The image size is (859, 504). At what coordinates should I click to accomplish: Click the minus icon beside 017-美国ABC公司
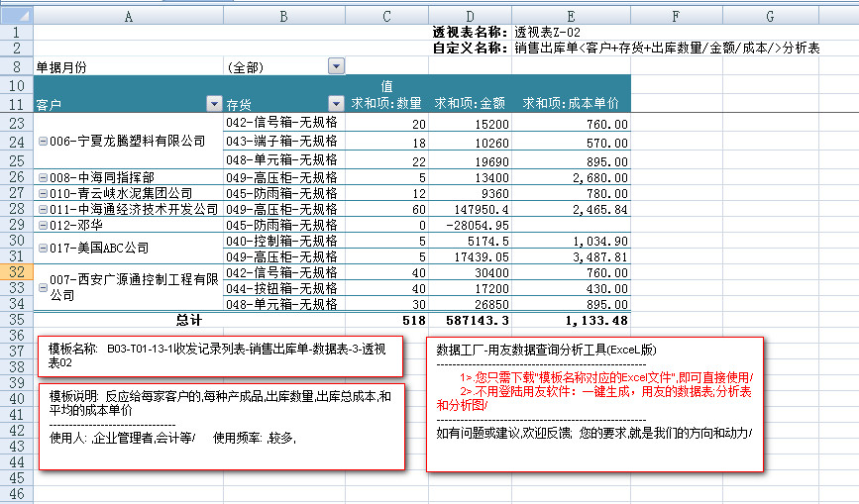[42, 248]
